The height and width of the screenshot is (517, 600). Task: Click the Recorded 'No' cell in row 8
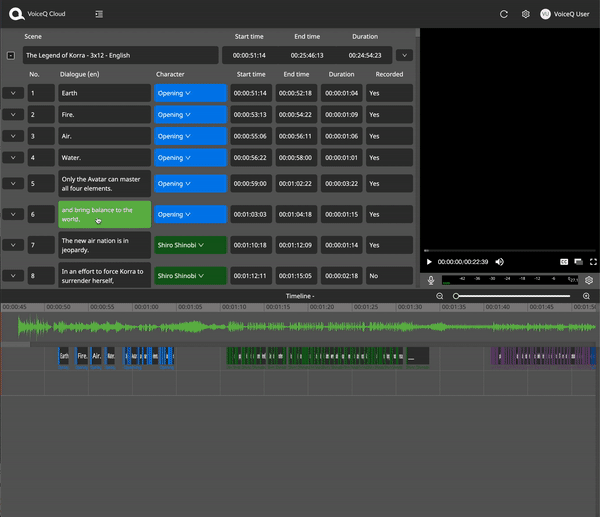[x=389, y=276]
